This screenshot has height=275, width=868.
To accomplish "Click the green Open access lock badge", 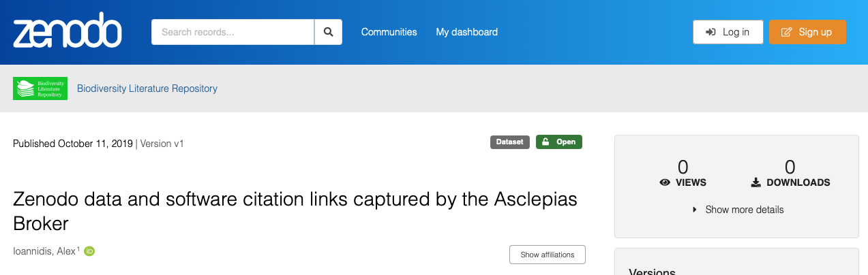I will pos(558,142).
